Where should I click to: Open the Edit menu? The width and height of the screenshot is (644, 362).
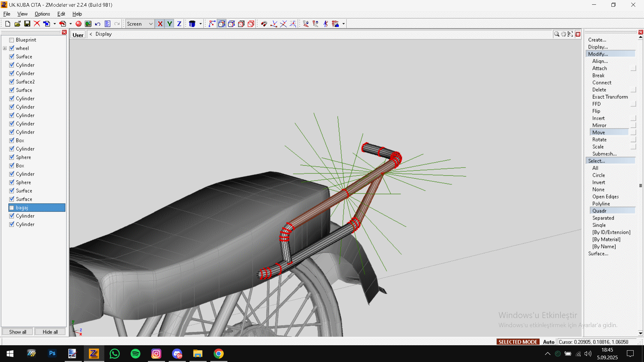point(61,14)
